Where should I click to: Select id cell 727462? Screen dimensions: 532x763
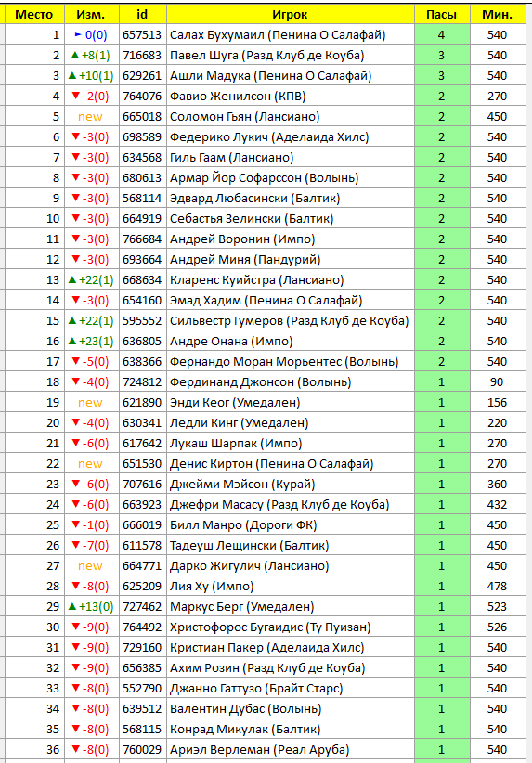tap(142, 607)
